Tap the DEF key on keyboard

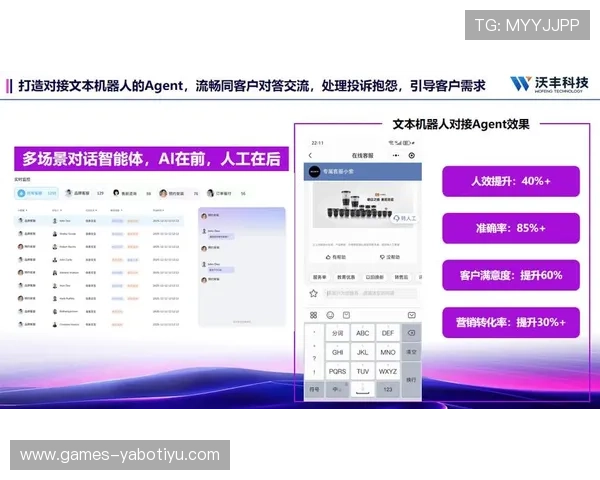[388, 333]
